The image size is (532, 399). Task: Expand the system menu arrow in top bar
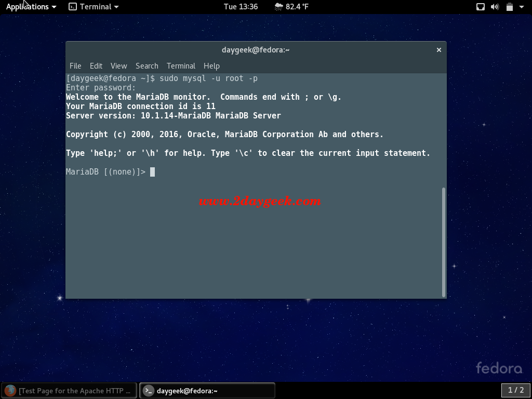point(522,7)
